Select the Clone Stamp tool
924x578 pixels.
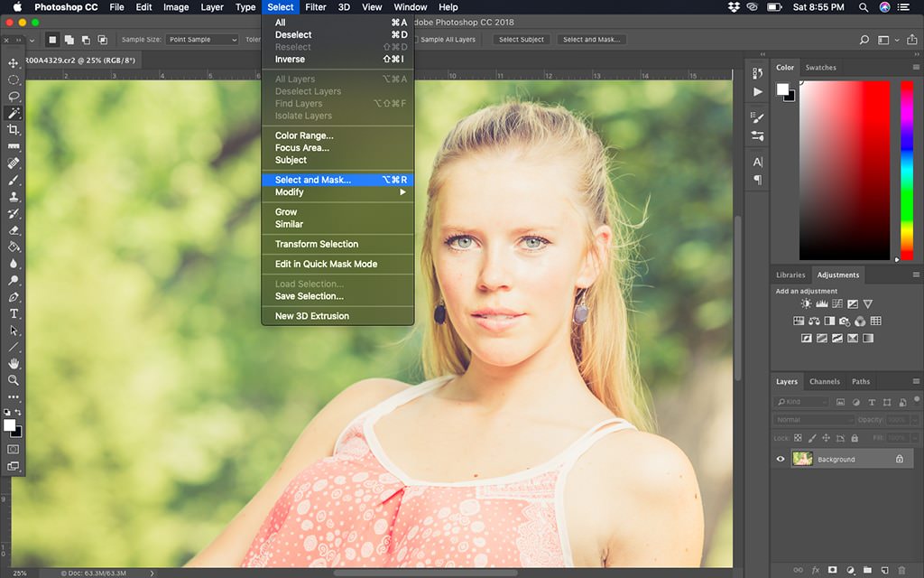point(14,196)
